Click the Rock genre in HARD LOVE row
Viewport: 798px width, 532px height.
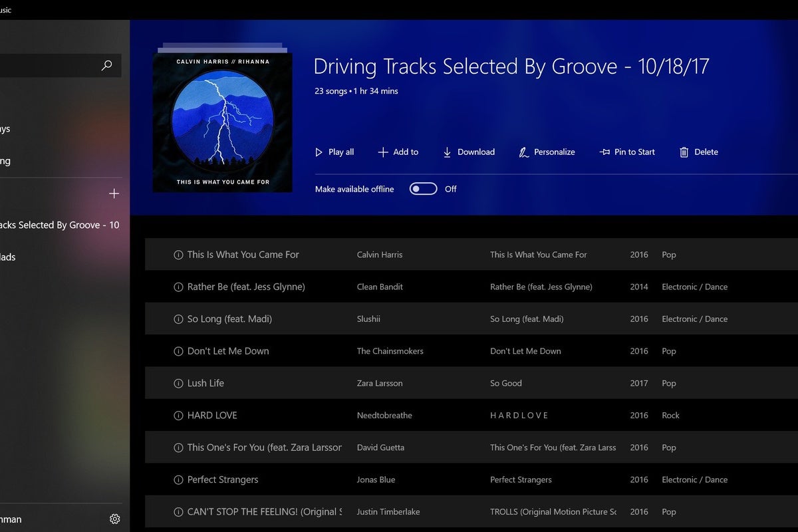670,416
